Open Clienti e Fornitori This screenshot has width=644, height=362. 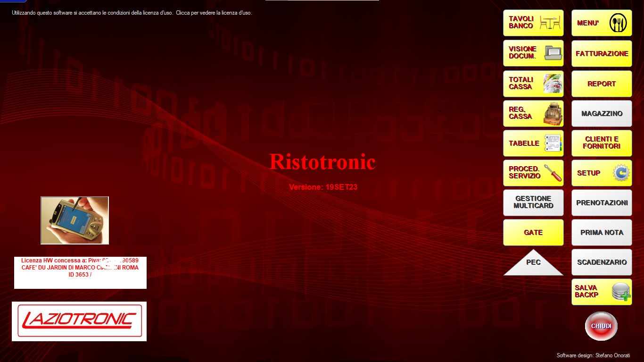(x=602, y=143)
